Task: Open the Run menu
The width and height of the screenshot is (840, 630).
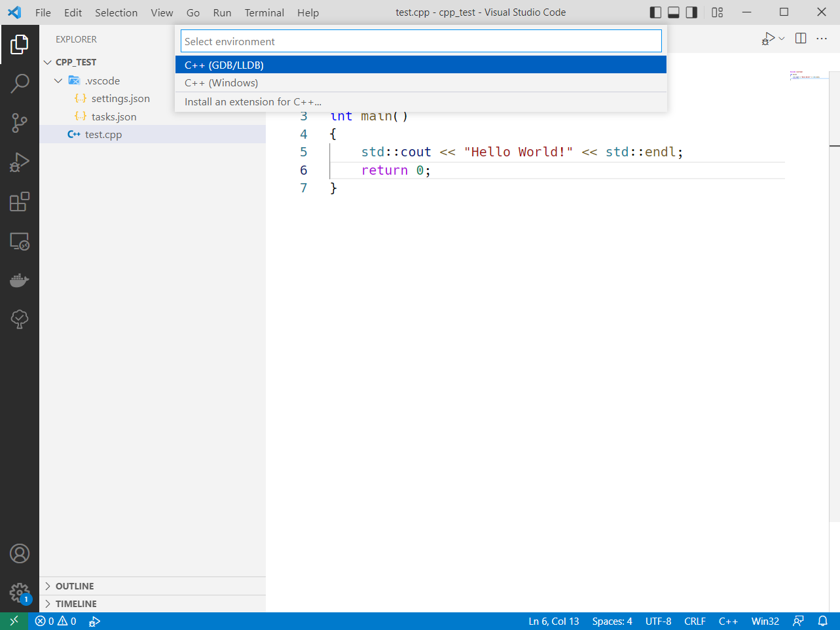Action: [222, 12]
